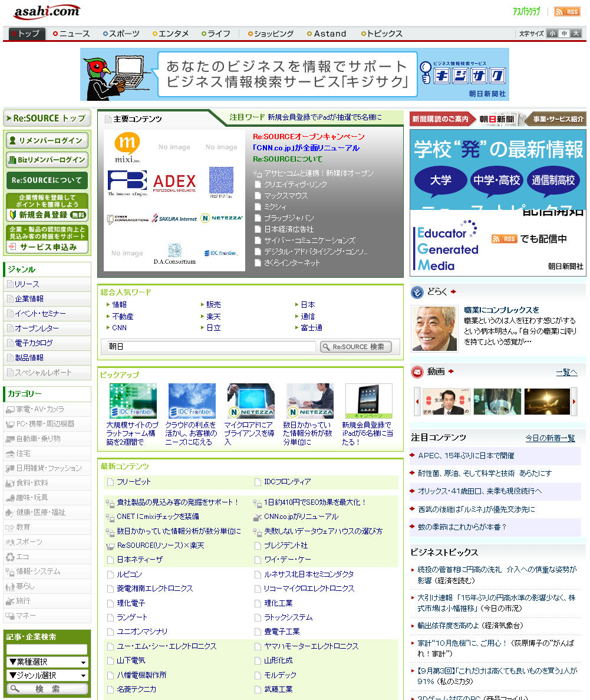Click the SAKURA Internet logo
The height and width of the screenshot is (700, 590).
[x=174, y=218]
